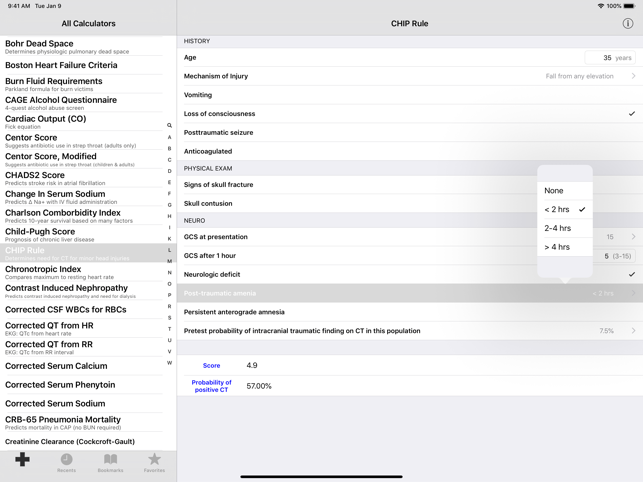Jump to letter W in alphabet index

(169, 363)
